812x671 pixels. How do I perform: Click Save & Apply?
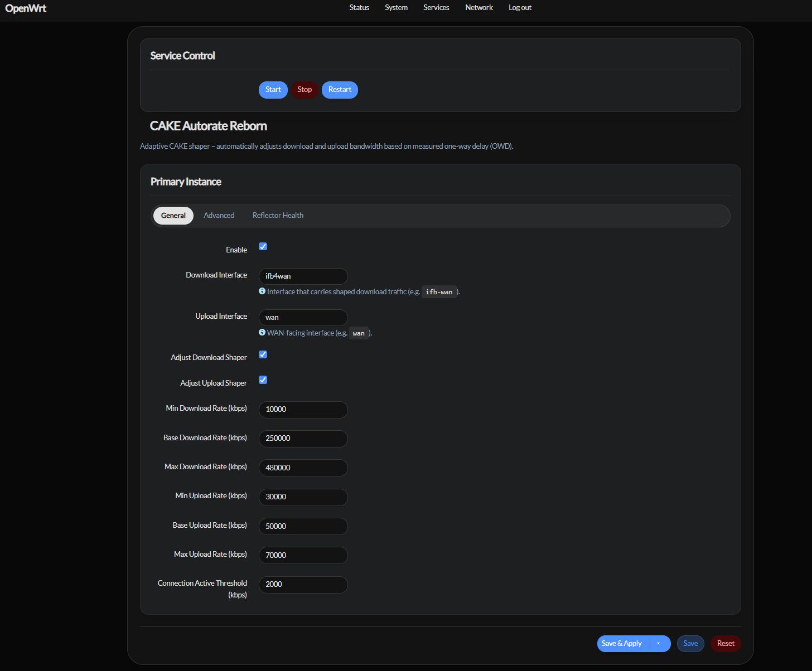622,644
